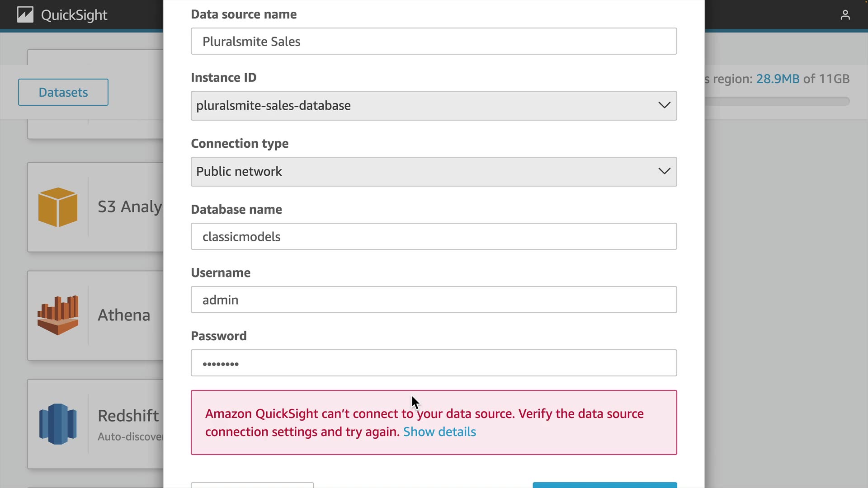This screenshot has width=868, height=488.
Task: Click the SPICE capacity usage bar
Action: [778, 102]
